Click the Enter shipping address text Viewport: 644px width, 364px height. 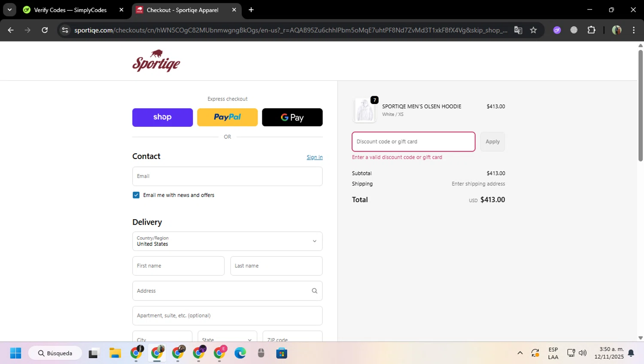[x=478, y=184]
